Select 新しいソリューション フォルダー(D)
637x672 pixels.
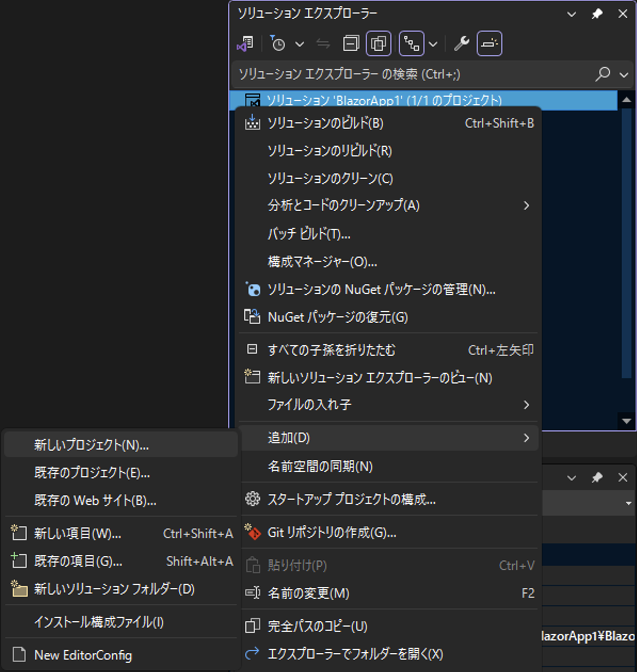click(x=121, y=589)
